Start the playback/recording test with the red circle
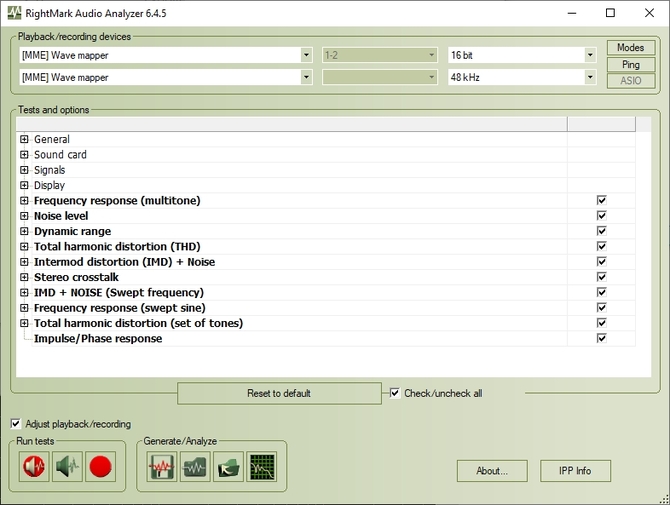 point(100,467)
